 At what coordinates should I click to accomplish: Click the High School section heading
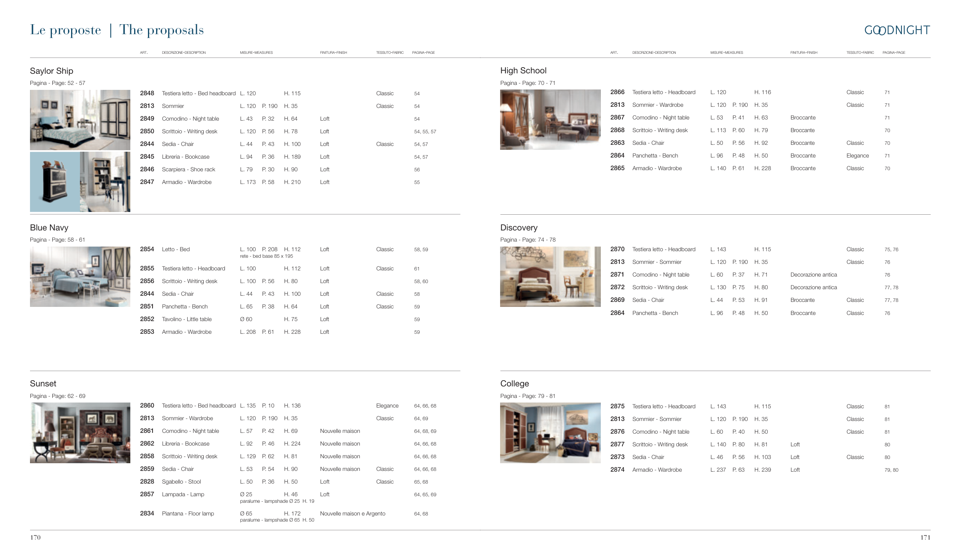coord(523,71)
